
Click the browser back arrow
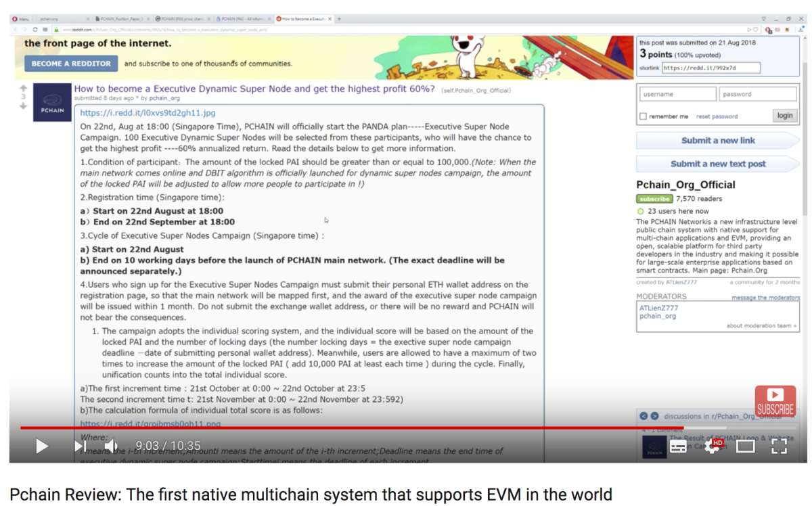(x=15, y=30)
